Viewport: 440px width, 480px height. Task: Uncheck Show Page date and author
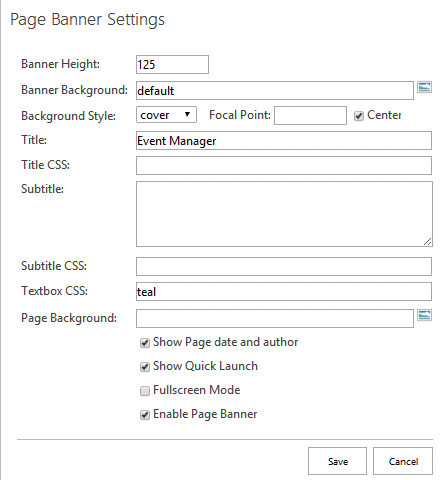(145, 343)
